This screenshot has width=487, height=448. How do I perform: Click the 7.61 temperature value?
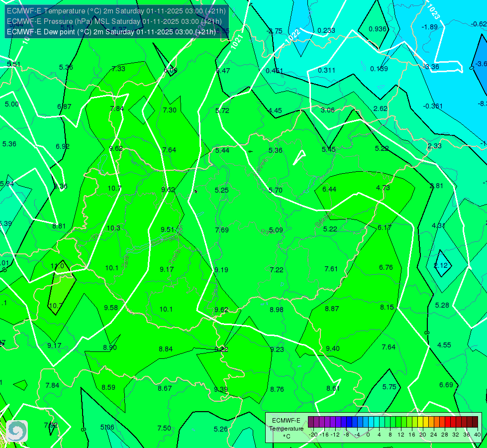(331, 269)
